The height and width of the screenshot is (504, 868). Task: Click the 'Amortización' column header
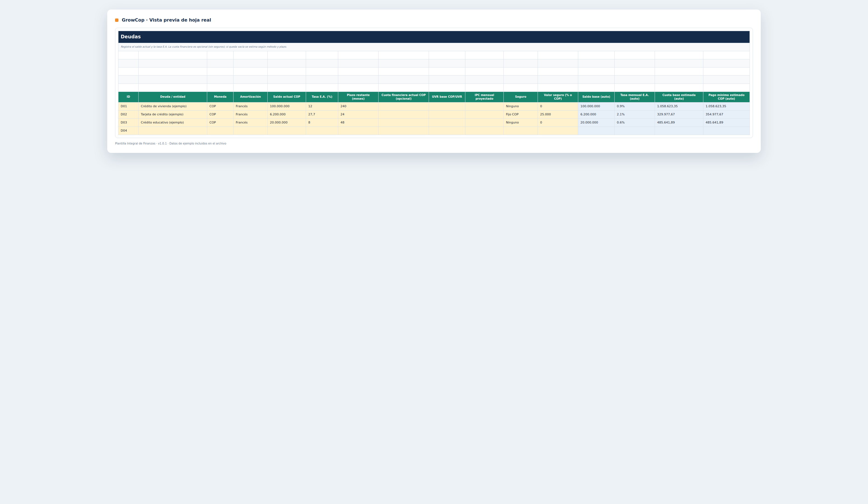(250, 97)
